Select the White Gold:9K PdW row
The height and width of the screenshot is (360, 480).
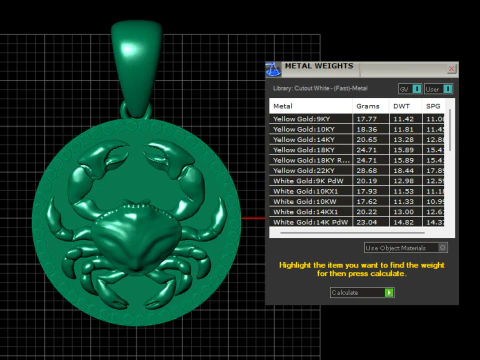coord(357,181)
